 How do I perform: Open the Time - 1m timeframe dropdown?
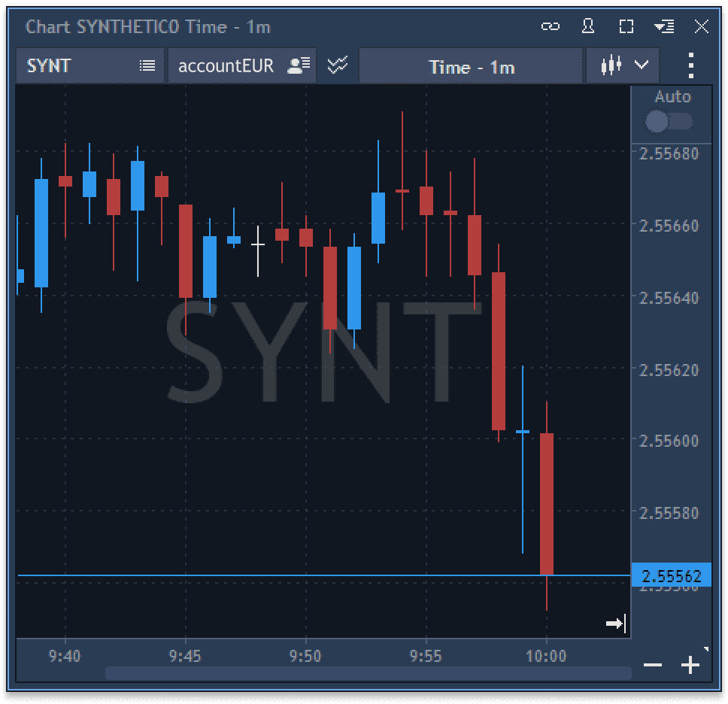pos(471,65)
